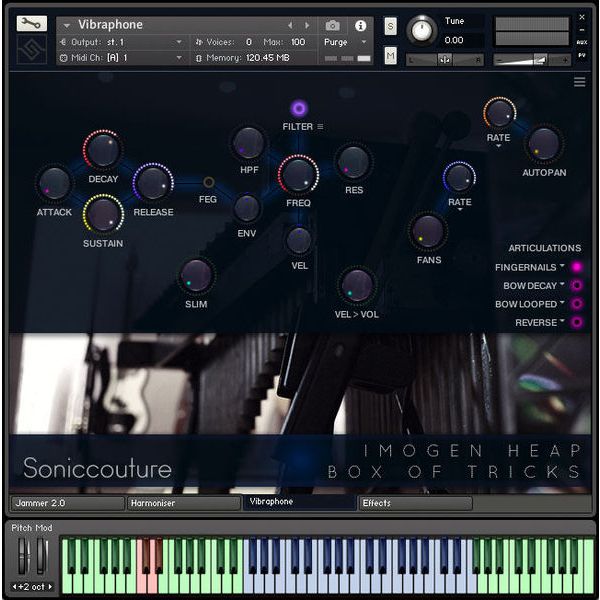Go to previous instrument preset arrow
Image resolution: width=600 pixels, height=600 pixels.
(x=290, y=25)
